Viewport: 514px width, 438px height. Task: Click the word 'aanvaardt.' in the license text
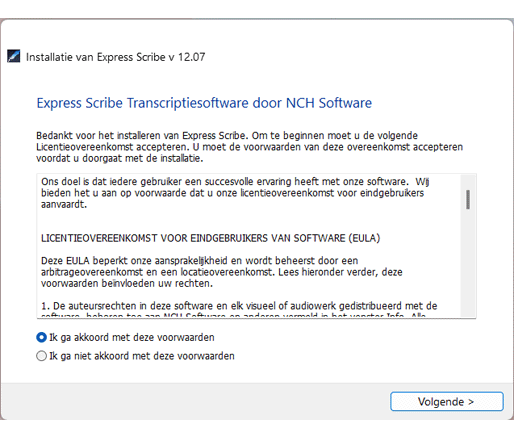pyautogui.click(x=64, y=204)
